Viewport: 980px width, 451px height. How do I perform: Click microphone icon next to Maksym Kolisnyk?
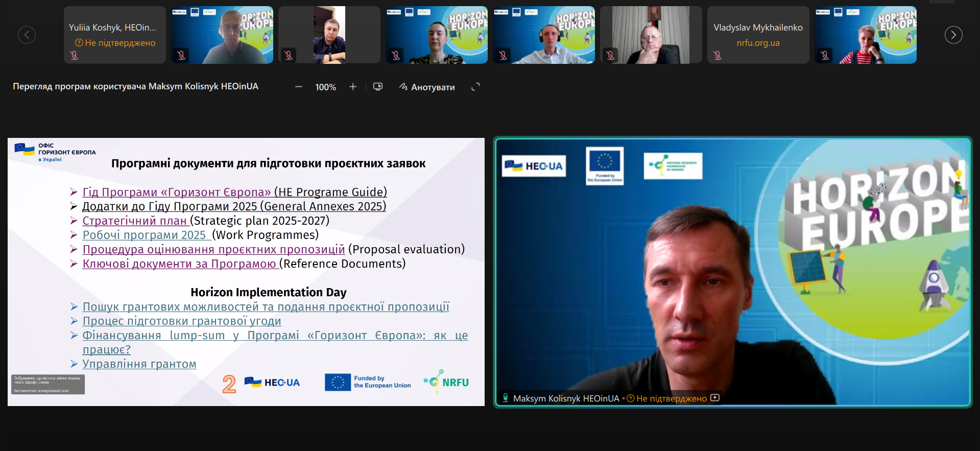click(x=506, y=398)
